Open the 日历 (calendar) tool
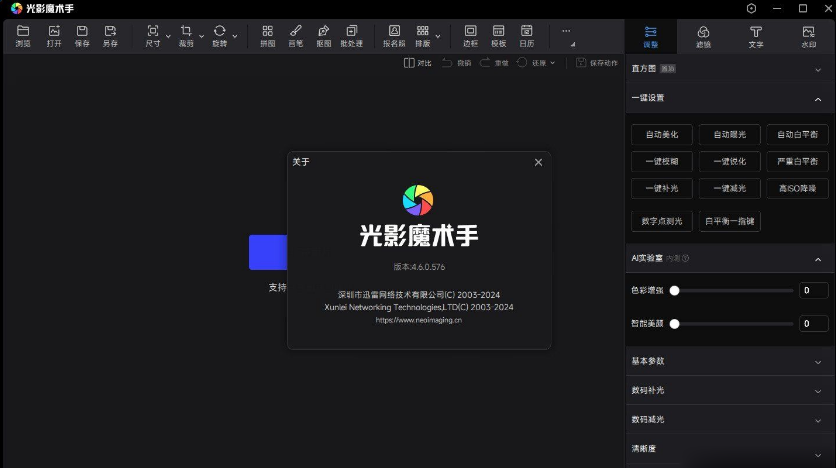This screenshot has height=468, width=836. click(527, 36)
